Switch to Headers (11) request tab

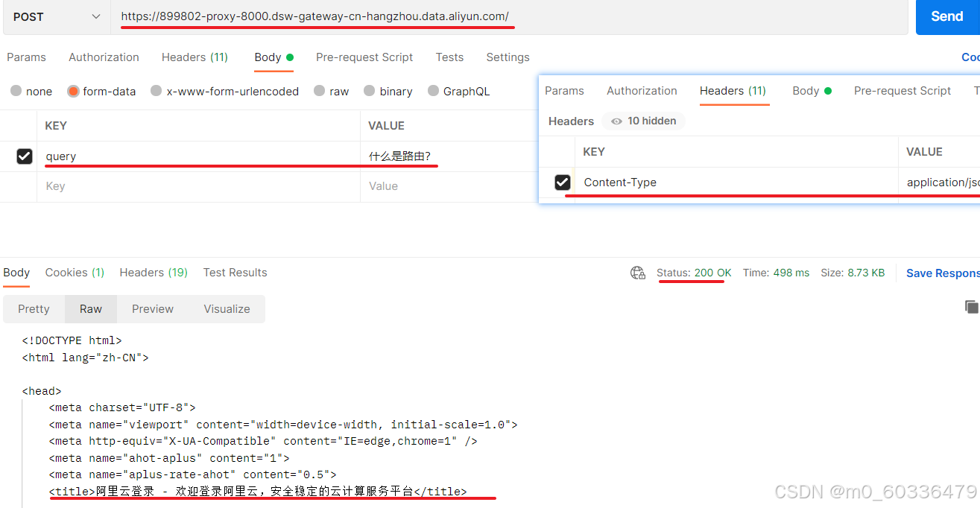(195, 57)
